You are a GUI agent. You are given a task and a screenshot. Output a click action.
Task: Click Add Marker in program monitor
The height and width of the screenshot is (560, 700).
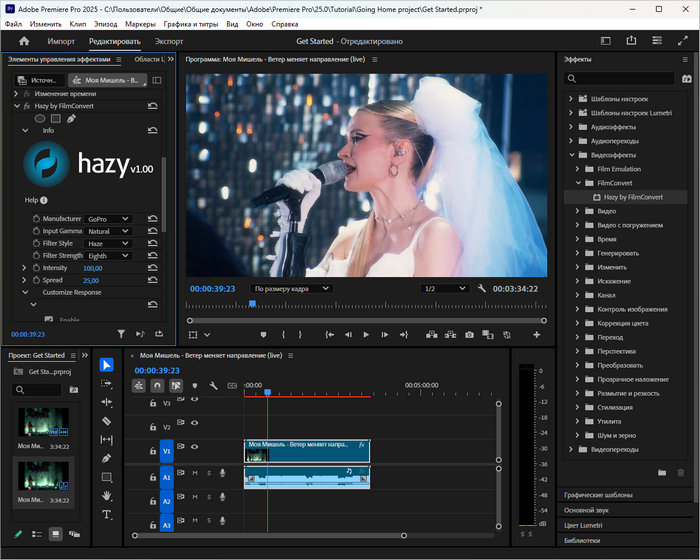[263, 334]
